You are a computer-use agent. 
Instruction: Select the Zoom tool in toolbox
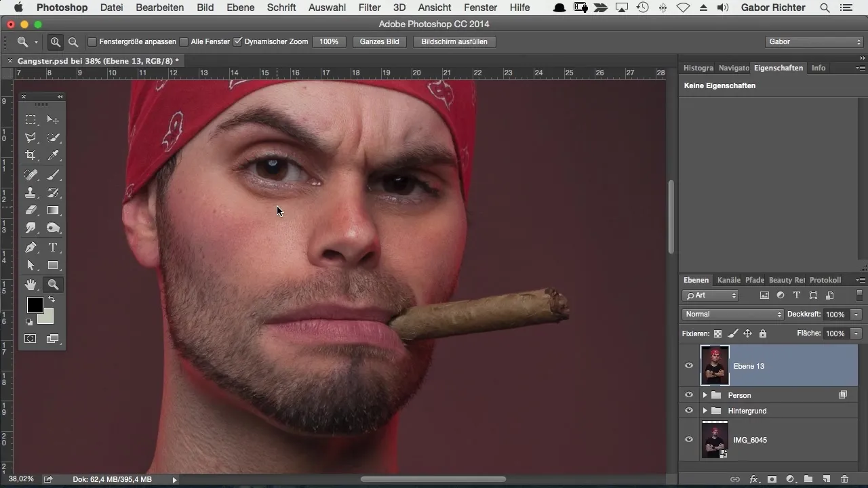click(53, 285)
